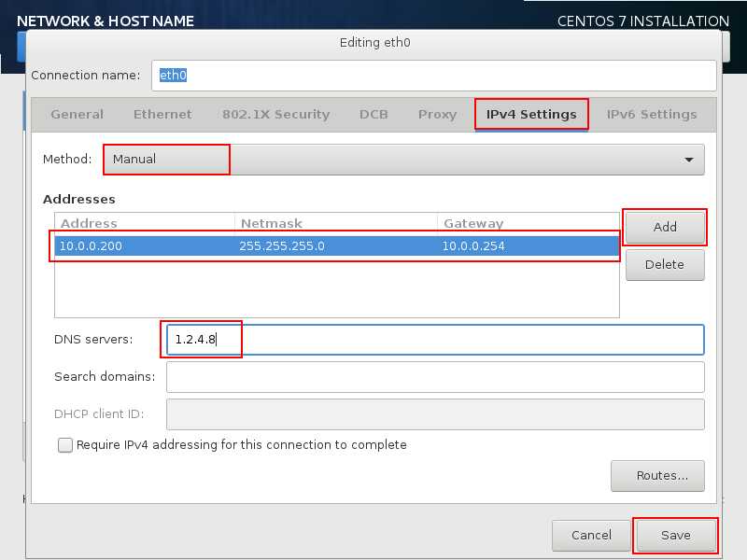
Task: Open the 802.1X Security tab
Action: coord(275,114)
